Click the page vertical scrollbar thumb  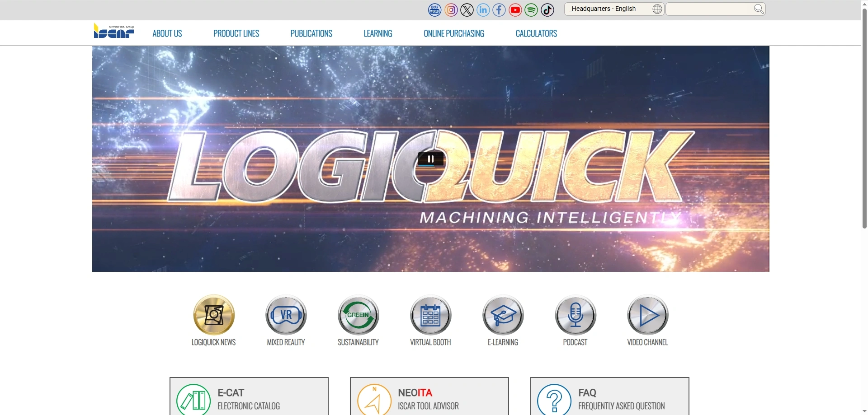tap(864, 118)
